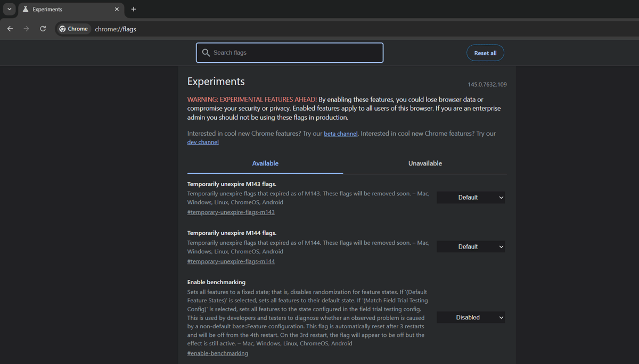This screenshot has width=639, height=364.
Task: Click the Experiments flask tab icon
Action: pos(26,9)
